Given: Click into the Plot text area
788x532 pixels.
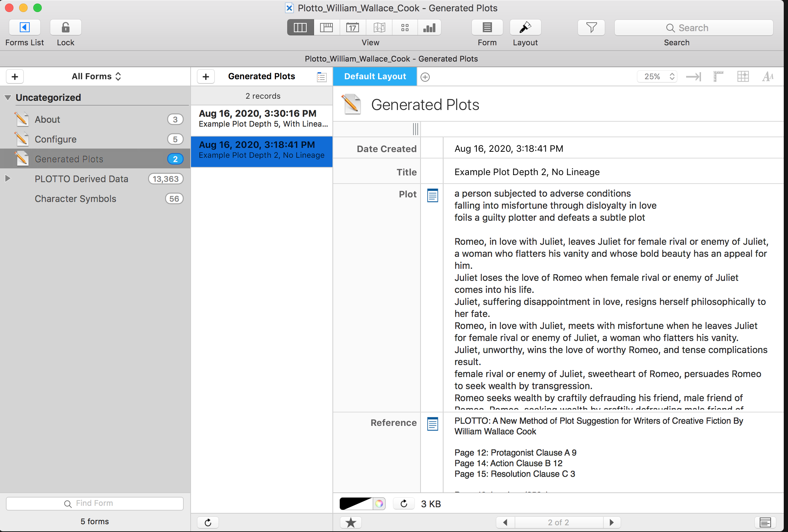Looking at the screenshot, I should pyautogui.click(x=613, y=298).
